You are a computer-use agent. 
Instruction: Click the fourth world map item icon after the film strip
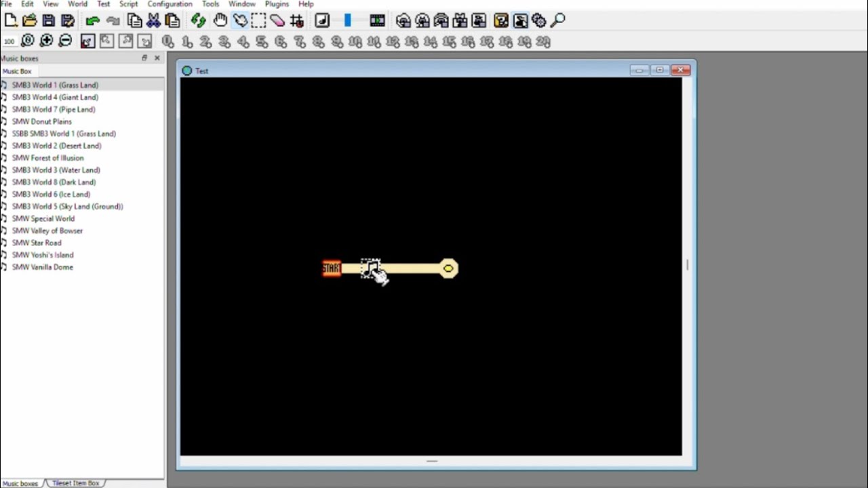click(x=460, y=20)
